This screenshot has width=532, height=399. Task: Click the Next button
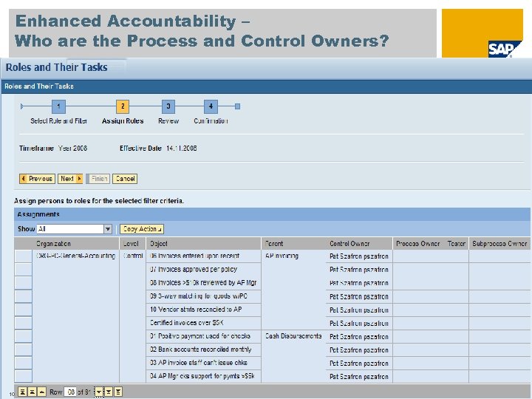(x=70, y=179)
